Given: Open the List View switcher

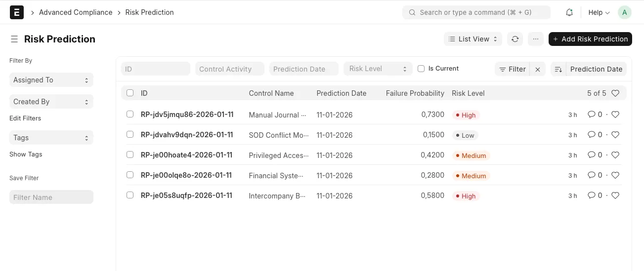Looking at the screenshot, I should pyautogui.click(x=472, y=39).
